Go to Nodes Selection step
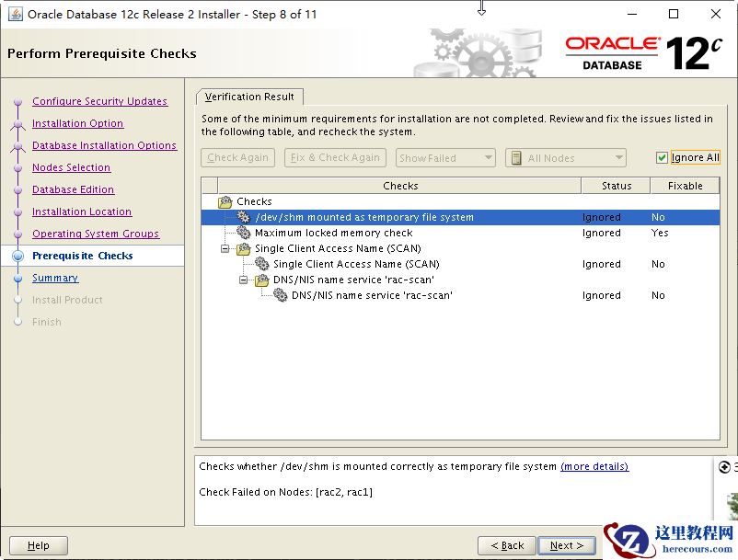 [72, 167]
